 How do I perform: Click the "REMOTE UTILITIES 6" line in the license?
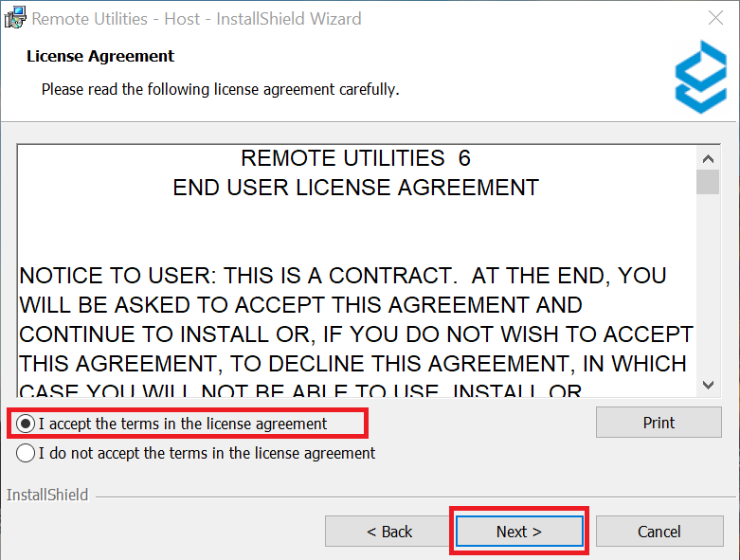[x=355, y=158]
